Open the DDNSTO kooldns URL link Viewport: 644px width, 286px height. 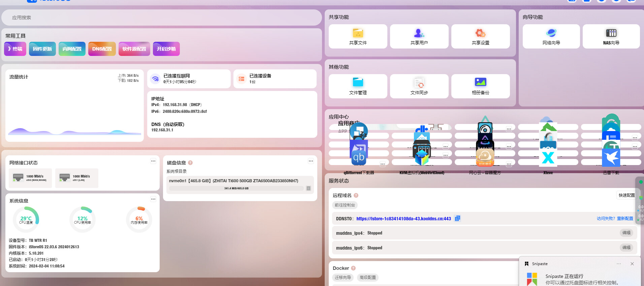tap(404, 219)
